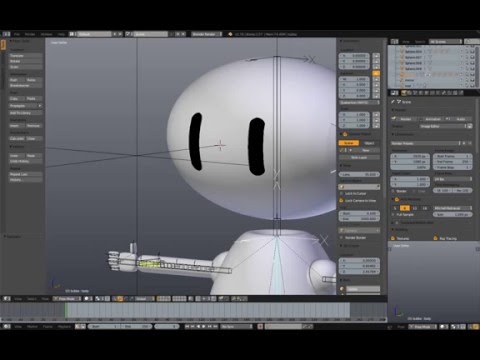Image resolution: width=480 pixels, height=360 pixels.
Task: Open the viewport shading selector icon
Action: coord(88,299)
